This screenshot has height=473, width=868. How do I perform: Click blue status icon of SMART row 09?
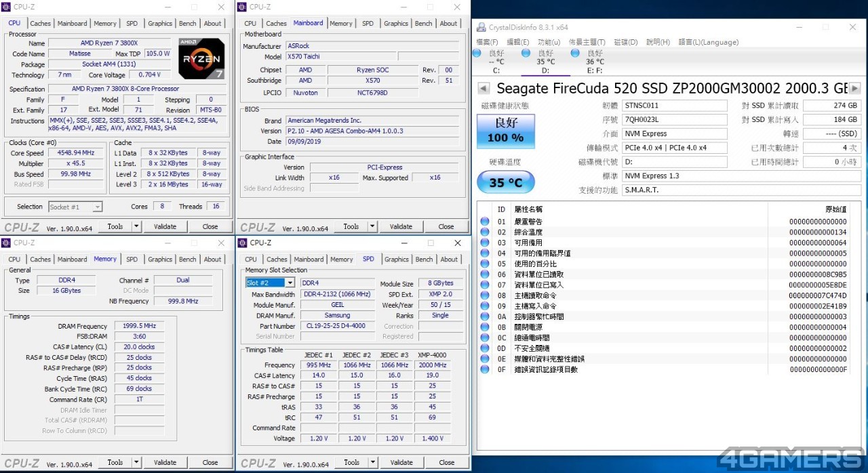click(x=485, y=306)
